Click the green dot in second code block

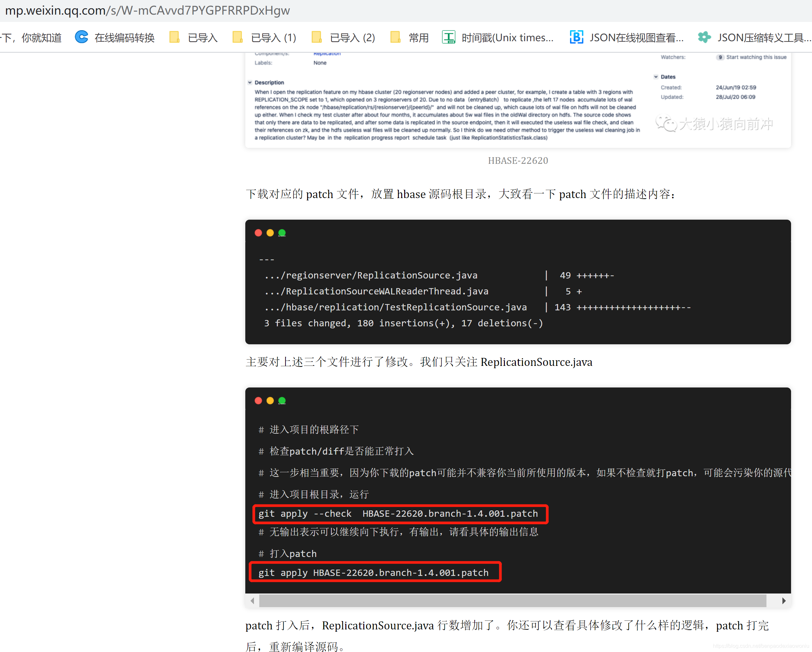tap(282, 401)
